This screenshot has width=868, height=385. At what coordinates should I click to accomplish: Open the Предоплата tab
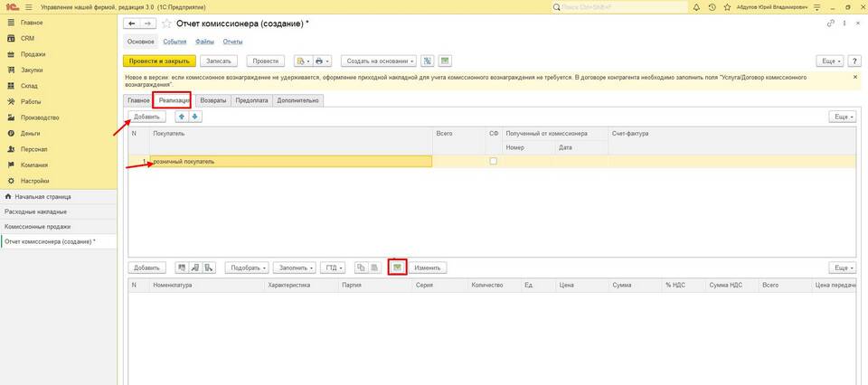252,100
